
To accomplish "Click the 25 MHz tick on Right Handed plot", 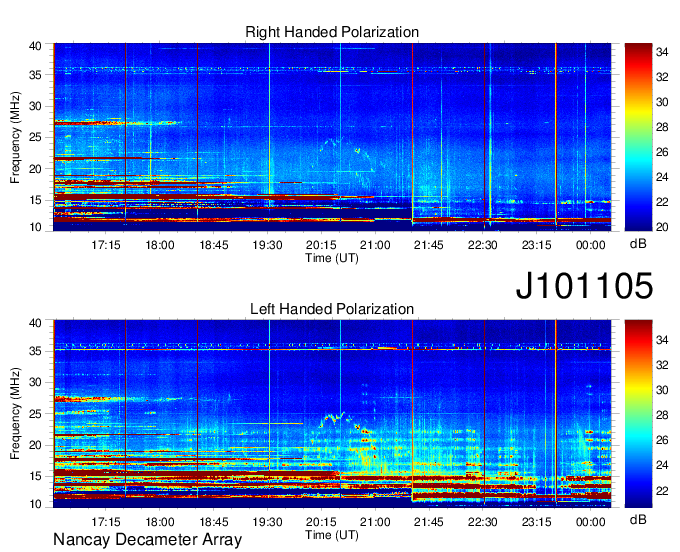I will point(35,137).
